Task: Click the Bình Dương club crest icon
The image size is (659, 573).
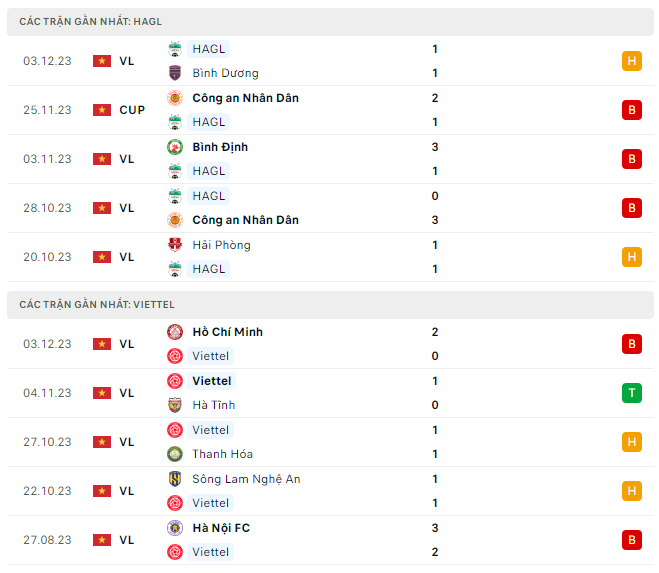Action: pyautogui.click(x=175, y=73)
